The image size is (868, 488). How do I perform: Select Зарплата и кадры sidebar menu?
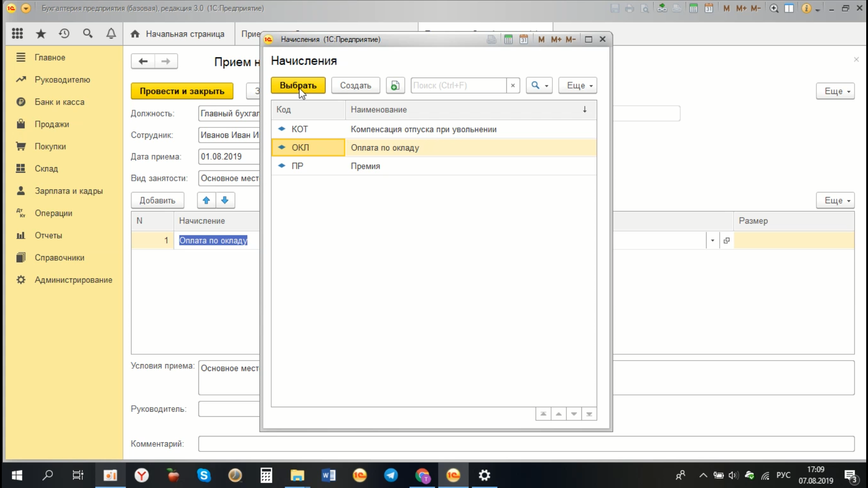[x=68, y=191]
